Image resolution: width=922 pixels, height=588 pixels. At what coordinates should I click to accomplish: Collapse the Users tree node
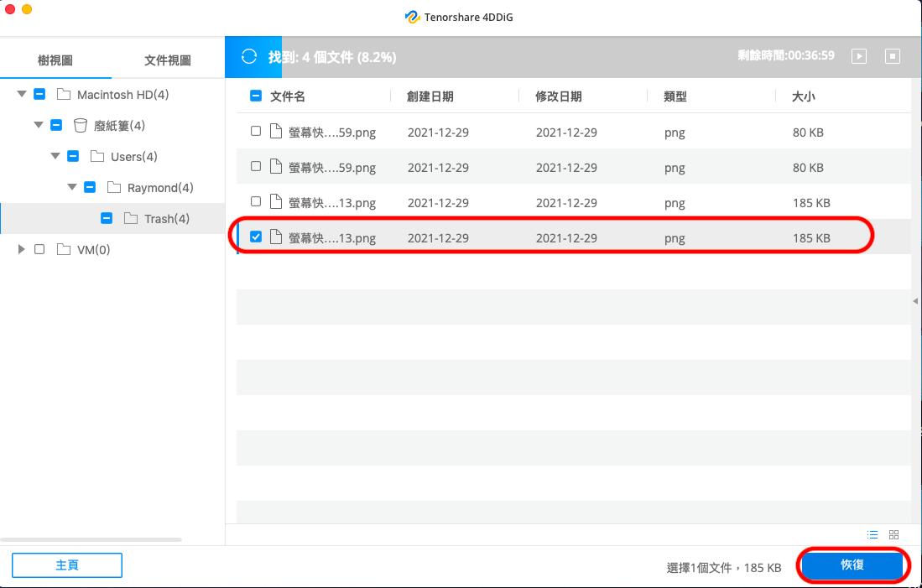(55, 156)
